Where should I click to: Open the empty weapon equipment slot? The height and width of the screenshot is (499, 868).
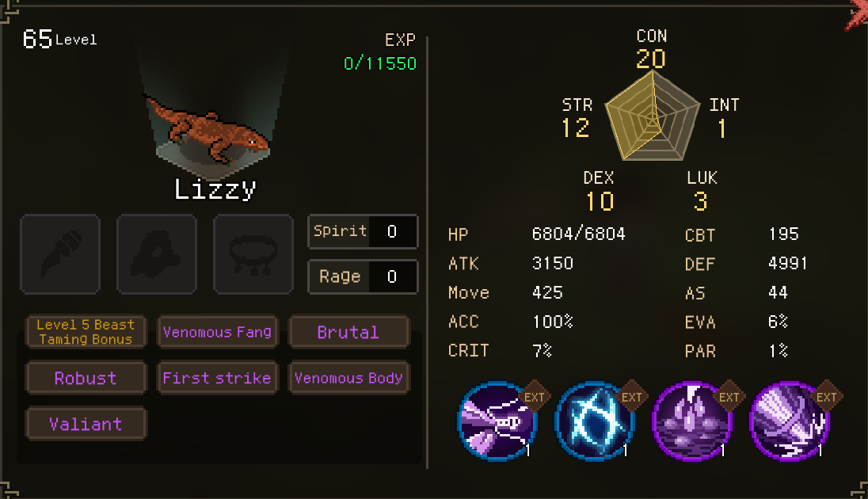(60, 254)
